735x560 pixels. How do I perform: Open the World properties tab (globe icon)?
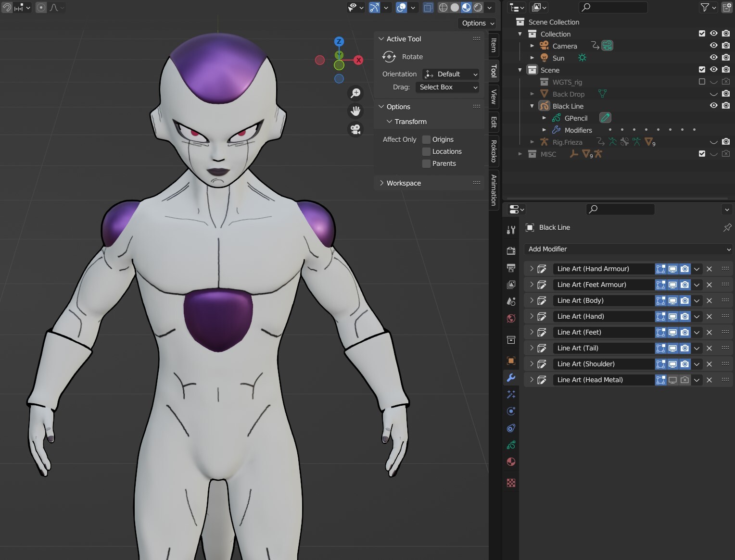511,318
